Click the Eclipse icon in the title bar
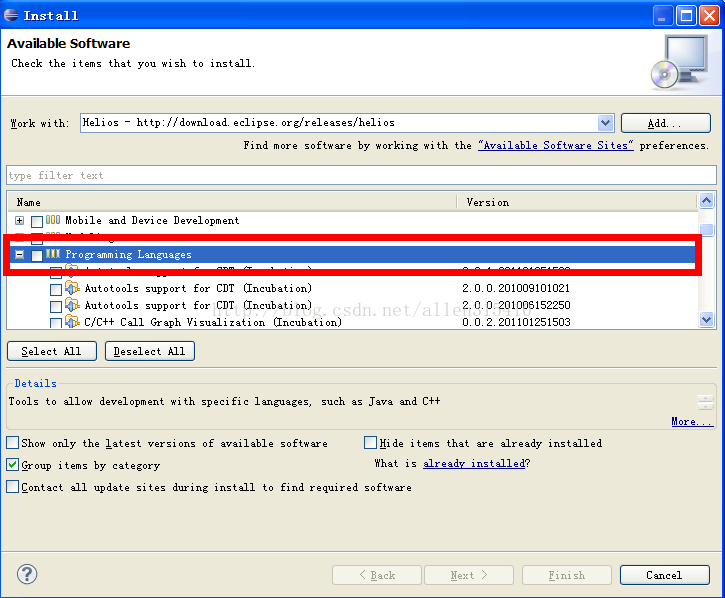 11,15
